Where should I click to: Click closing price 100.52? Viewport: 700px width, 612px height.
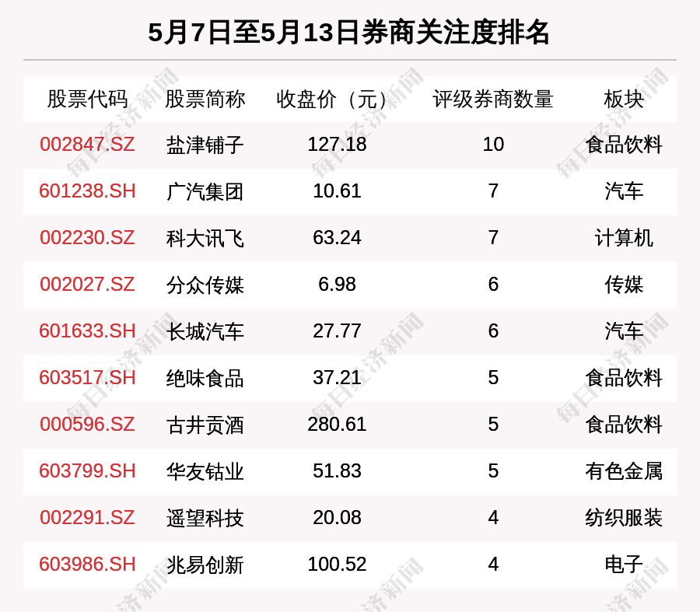click(x=337, y=565)
